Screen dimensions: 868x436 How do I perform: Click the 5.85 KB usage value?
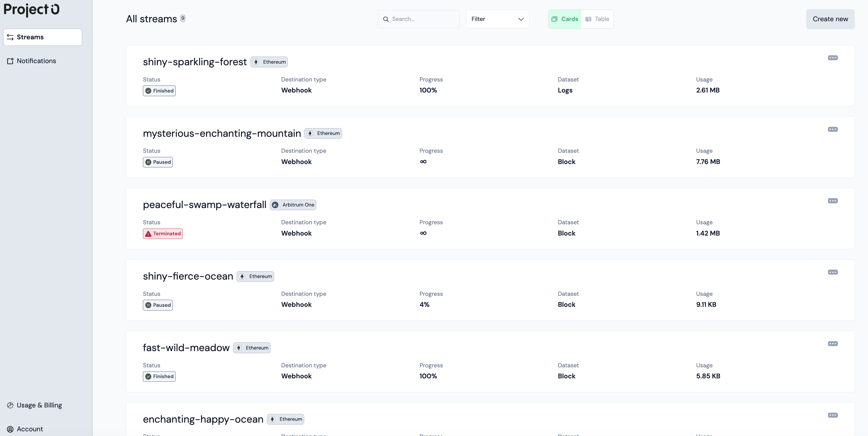[708, 376]
